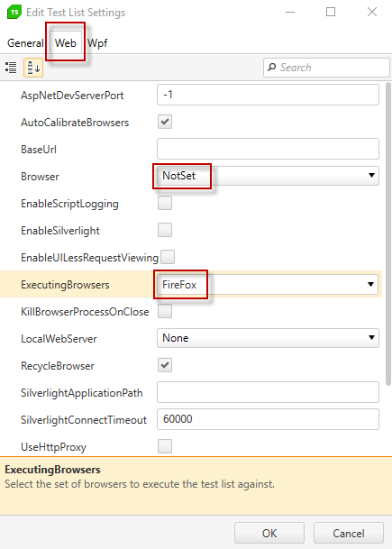Select alphabetical sort icon

(x=33, y=68)
